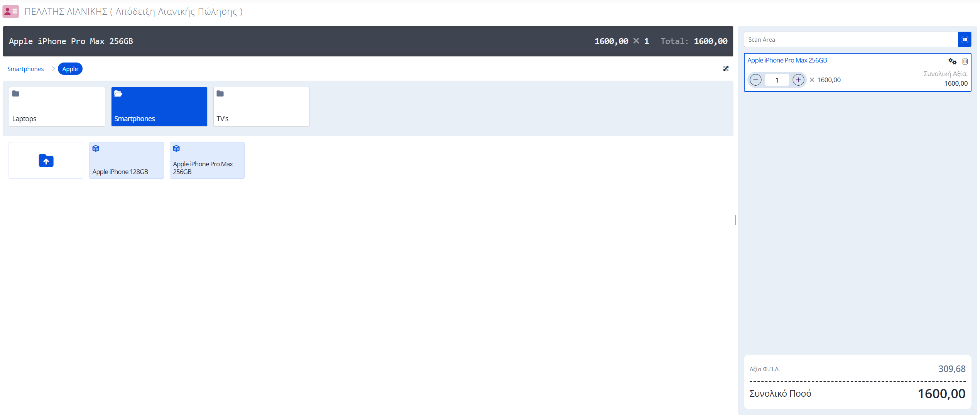Click Apple iPhone Pro Max 256GB cart item name
Image resolution: width=980 pixels, height=416 pixels.
click(x=787, y=60)
